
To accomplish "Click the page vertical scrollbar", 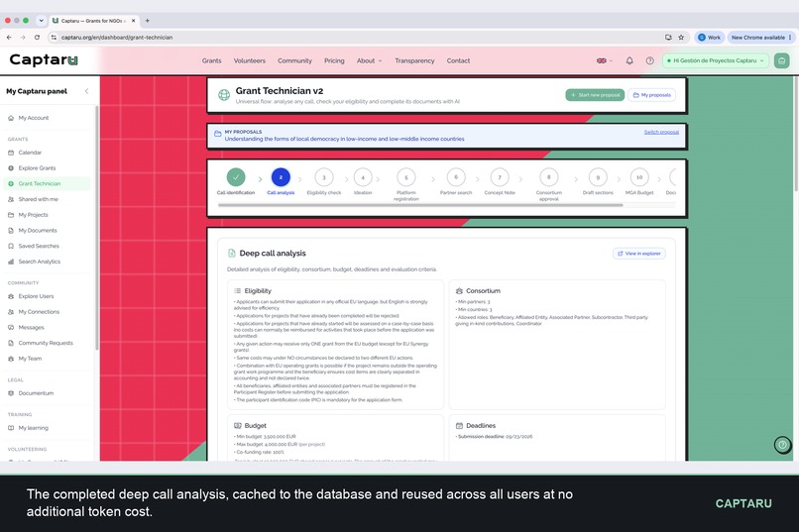I will pos(796,134).
